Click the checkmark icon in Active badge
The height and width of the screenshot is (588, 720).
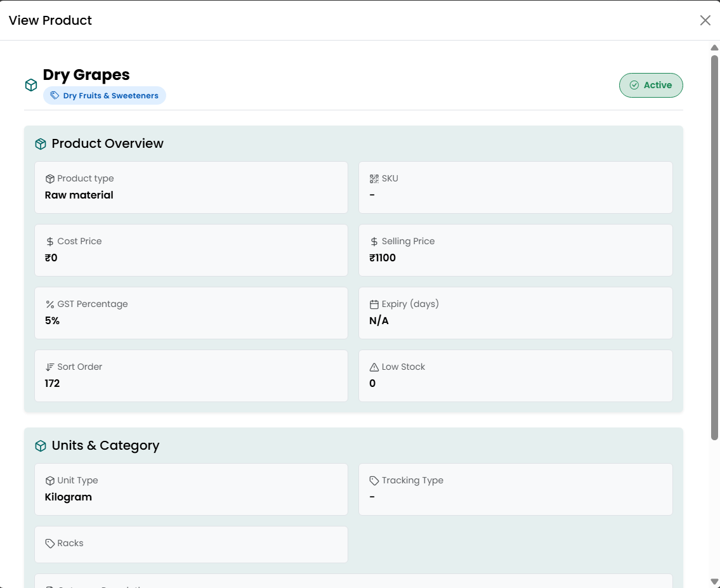tap(634, 86)
